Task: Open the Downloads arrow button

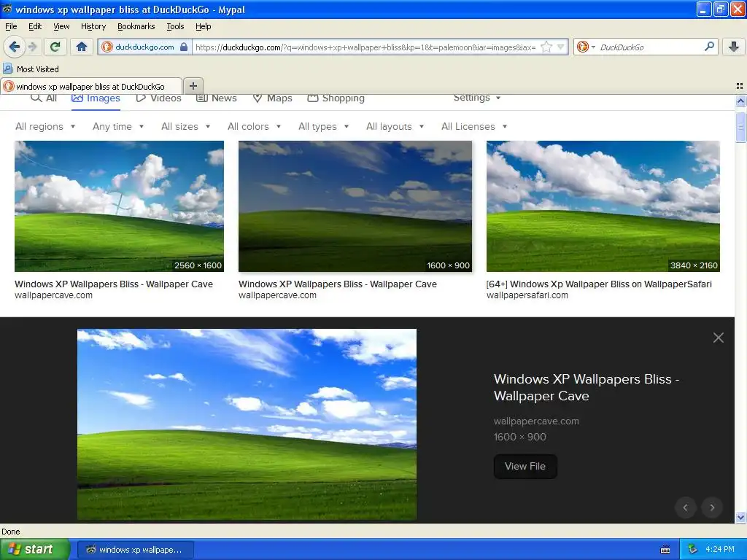Action: point(734,47)
